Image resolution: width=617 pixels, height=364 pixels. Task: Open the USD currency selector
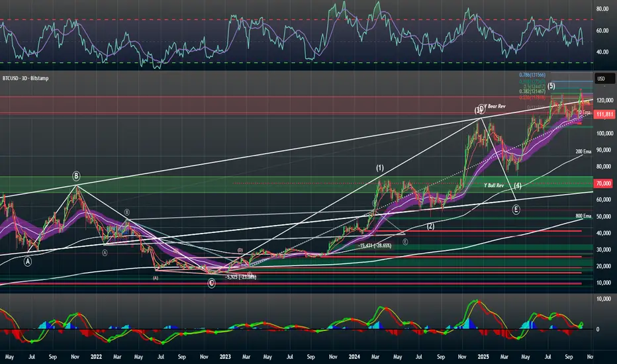click(x=605, y=78)
